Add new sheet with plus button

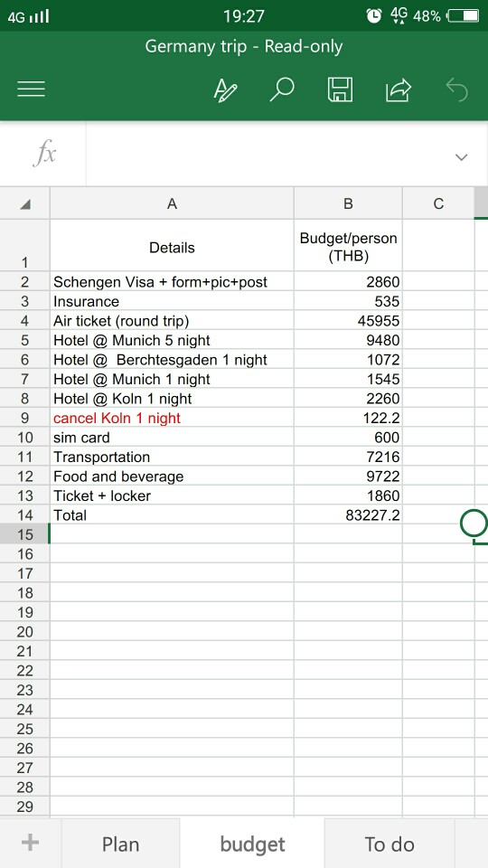(x=30, y=843)
